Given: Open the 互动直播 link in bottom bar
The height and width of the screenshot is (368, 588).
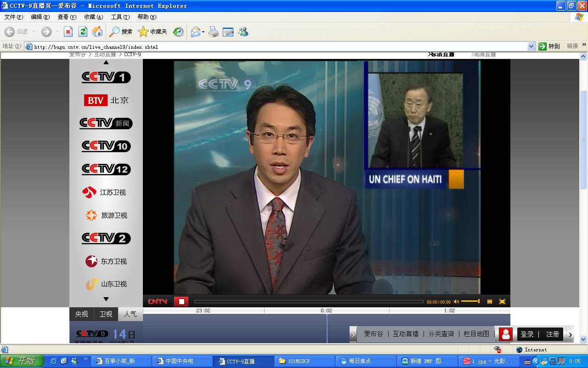Looking at the screenshot, I should pyautogui.click(x=406, y=334).
